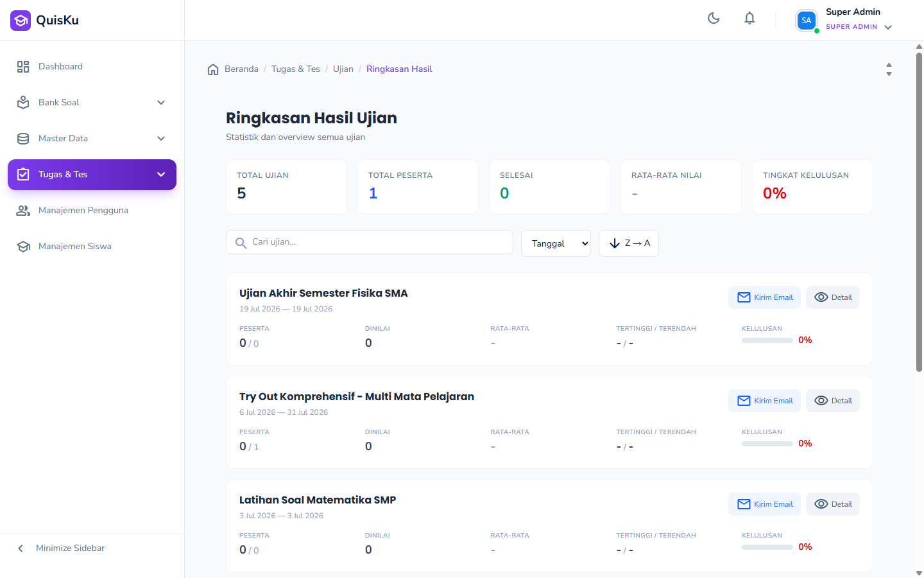The image size is (924, 578).
Task: Click the page vertical scrollbar thumb
Action: click(x=919, y=212)
